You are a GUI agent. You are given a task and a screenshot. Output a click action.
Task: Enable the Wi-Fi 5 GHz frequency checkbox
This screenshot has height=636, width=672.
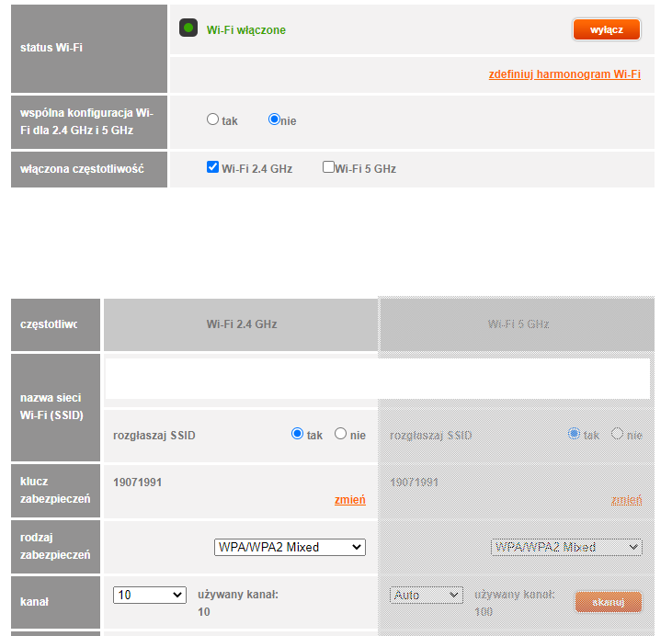pyautogui.click(x=328, y=167)
